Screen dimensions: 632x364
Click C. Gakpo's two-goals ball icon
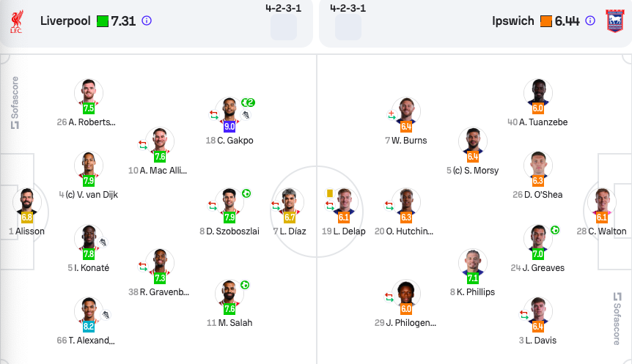[249, 103]
